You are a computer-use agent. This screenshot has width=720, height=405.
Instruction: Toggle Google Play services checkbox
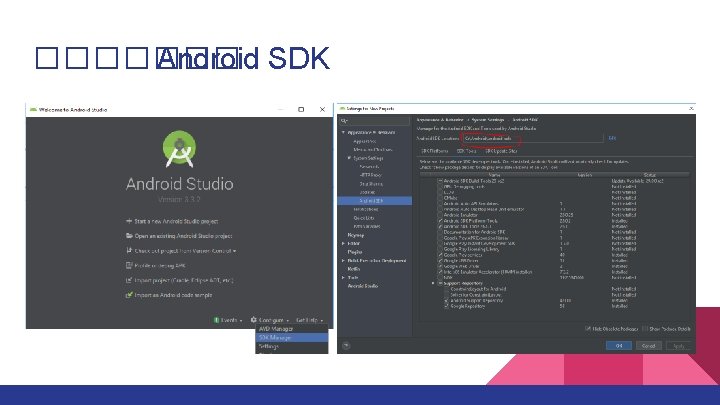coord(440,255)
